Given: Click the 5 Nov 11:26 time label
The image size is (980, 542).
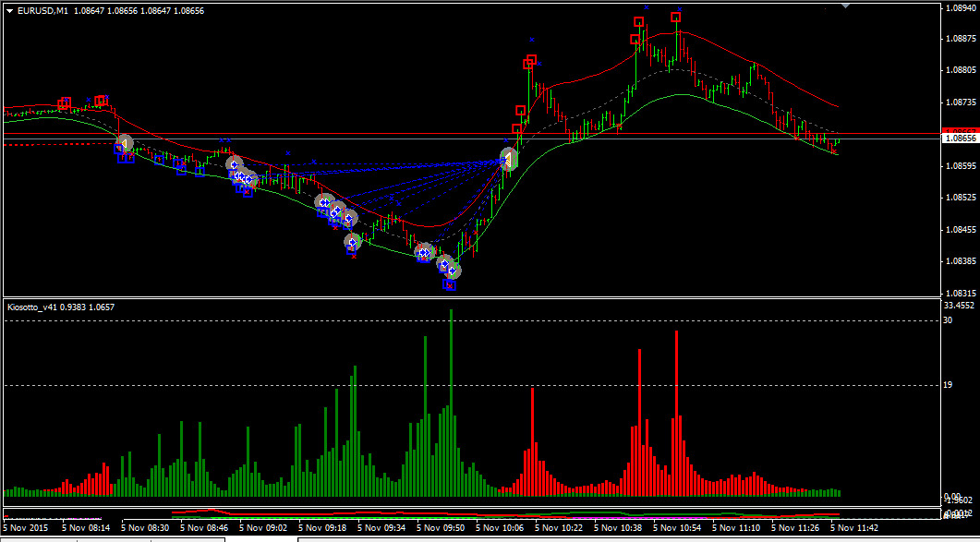Looking at the screenshot, I should coord(793,527).
